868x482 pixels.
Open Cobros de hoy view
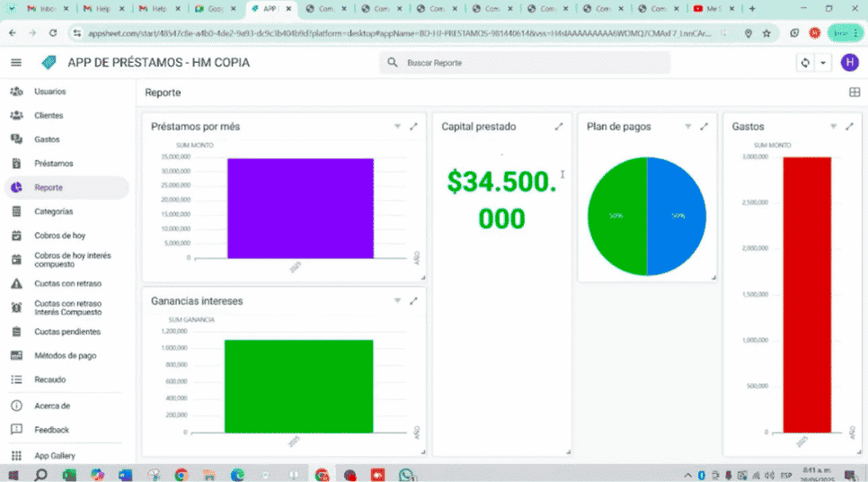66,236
